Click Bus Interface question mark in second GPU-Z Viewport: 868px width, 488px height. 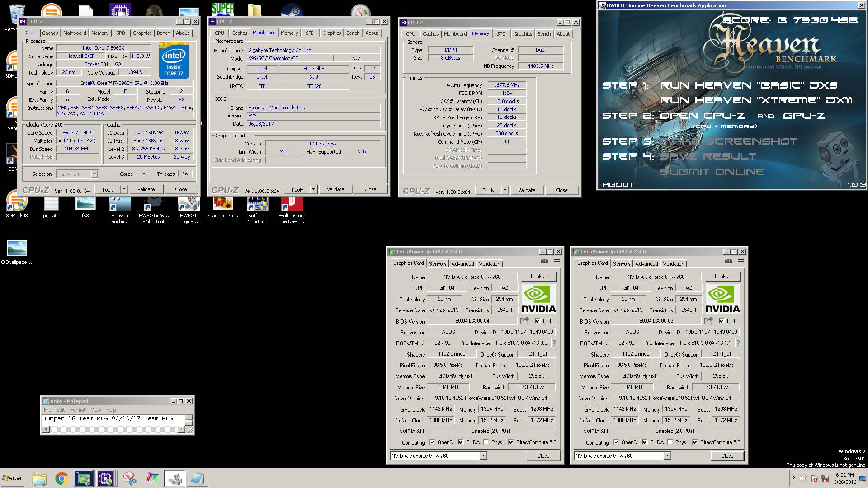pos(738,343)
